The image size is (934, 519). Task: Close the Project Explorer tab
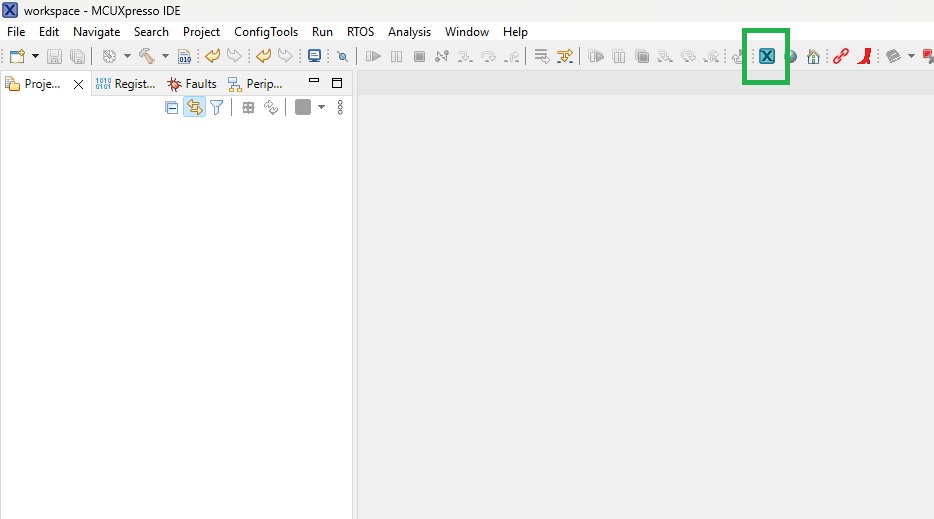[x=79, y=84]
